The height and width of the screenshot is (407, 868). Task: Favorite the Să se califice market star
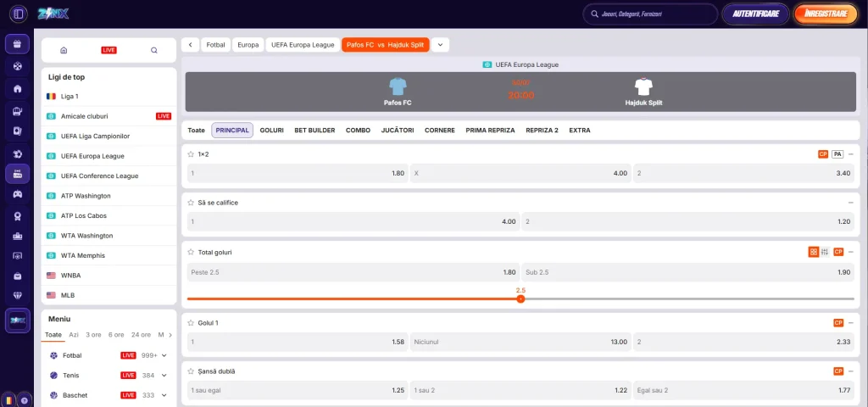point(191,203)
